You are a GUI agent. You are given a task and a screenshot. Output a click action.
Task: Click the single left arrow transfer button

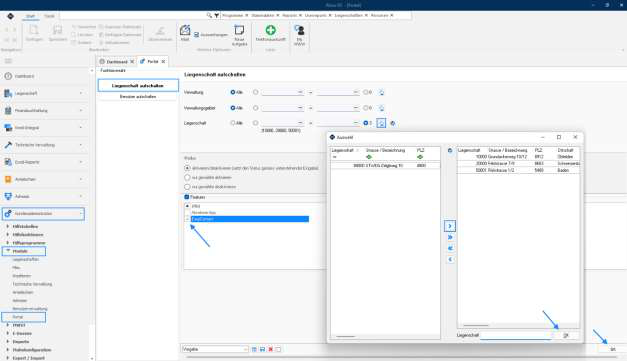(x=450, y=259)
